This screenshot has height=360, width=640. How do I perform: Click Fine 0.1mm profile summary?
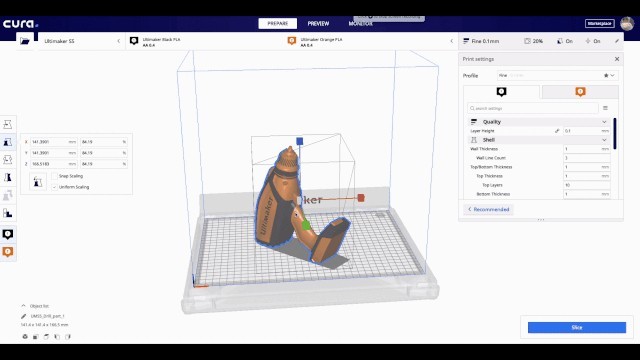tap(481, 41)
